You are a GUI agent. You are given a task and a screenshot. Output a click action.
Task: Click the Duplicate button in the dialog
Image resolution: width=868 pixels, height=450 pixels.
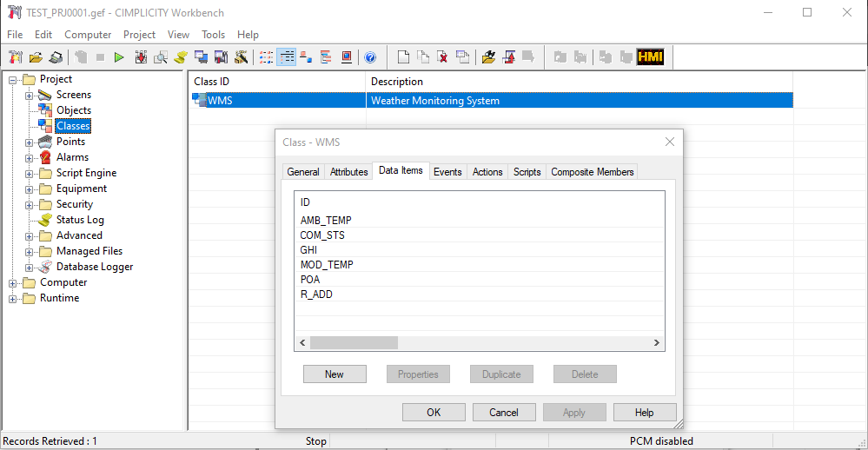[x=501, y=374]
